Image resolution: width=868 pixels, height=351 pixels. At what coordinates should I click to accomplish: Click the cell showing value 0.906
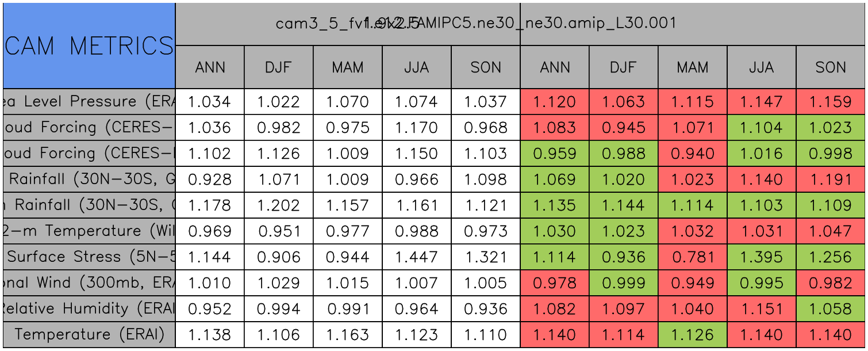coord(279,257)
